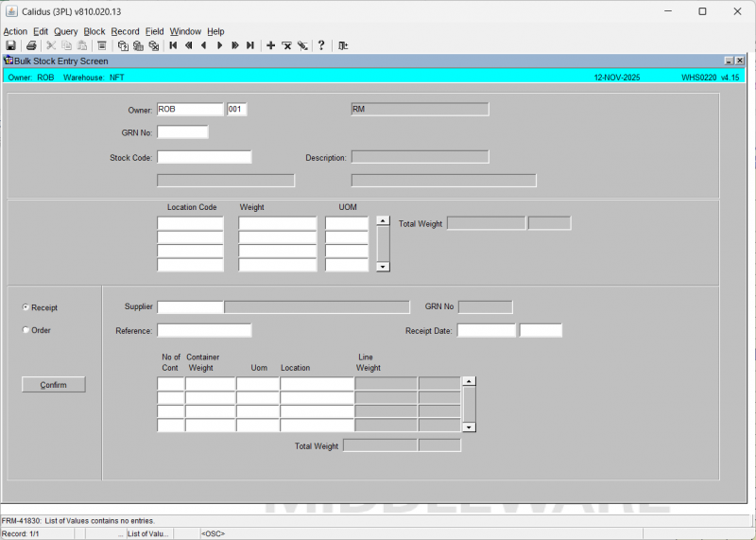
Task: Go to first record with toolbar arrow
Action: click(173, 45)
